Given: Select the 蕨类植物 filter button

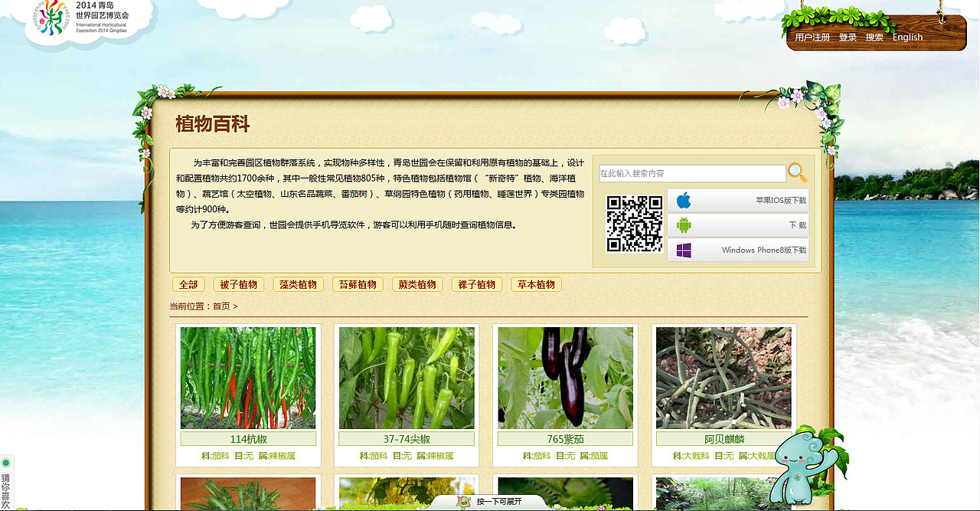Looking at the screenshot, I should tap(417, 284).
